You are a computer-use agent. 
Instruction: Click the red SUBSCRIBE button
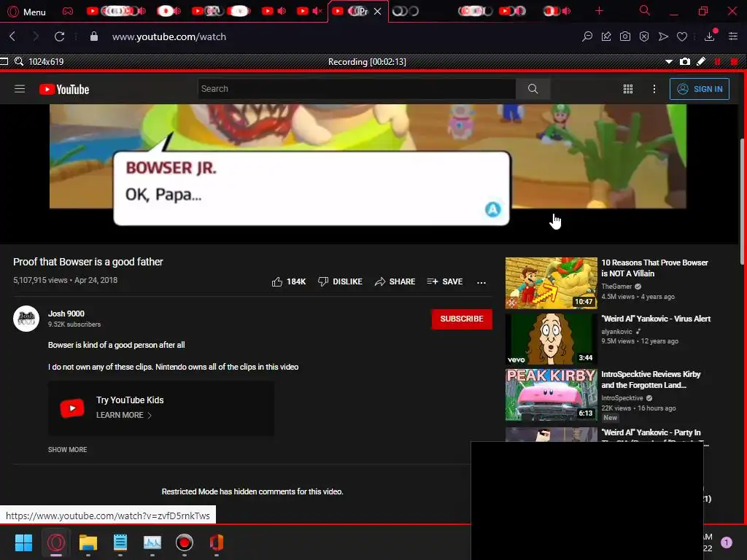[x=462, y=319]
